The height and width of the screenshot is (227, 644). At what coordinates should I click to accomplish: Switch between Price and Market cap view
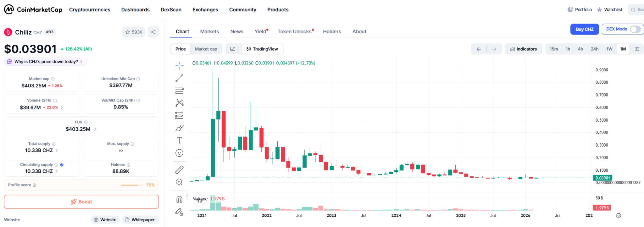pos(206,49)
